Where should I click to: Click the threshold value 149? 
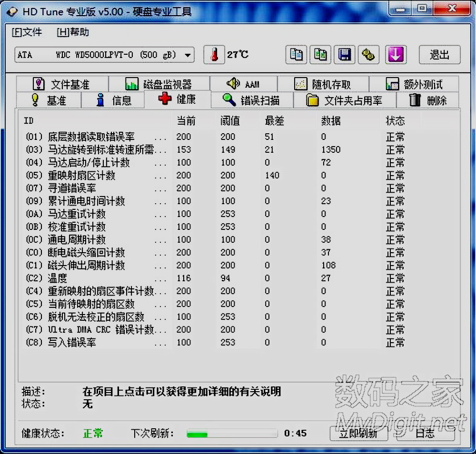pos(228,149)
